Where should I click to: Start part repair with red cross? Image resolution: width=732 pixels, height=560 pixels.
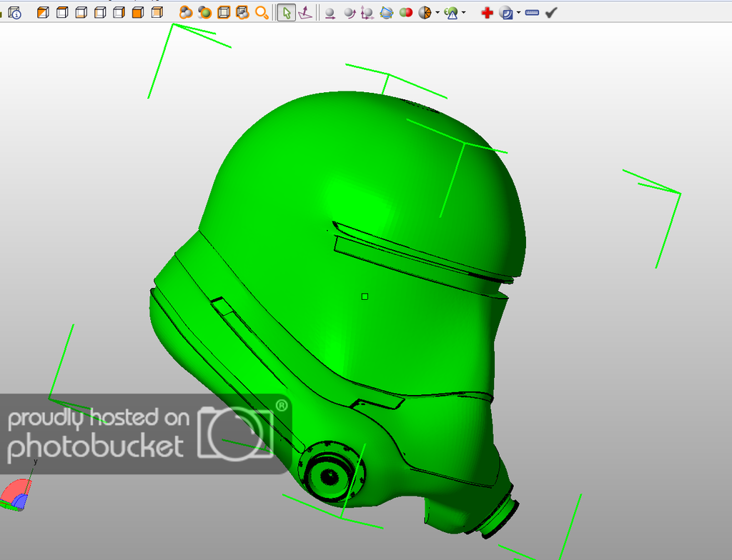[x=487, y=13]
